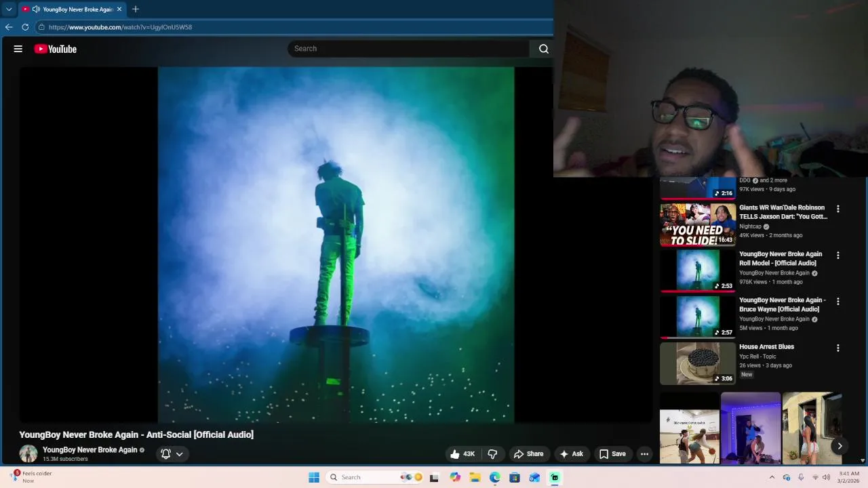The image size is (868, 488).
Task: Open a new browser tab
Action: coord(136,9)
